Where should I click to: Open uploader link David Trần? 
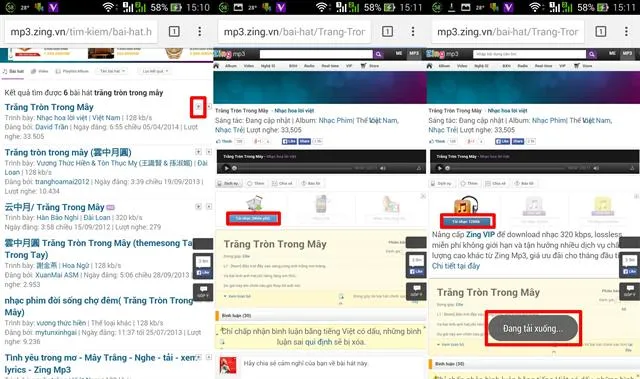pos(51,127)
